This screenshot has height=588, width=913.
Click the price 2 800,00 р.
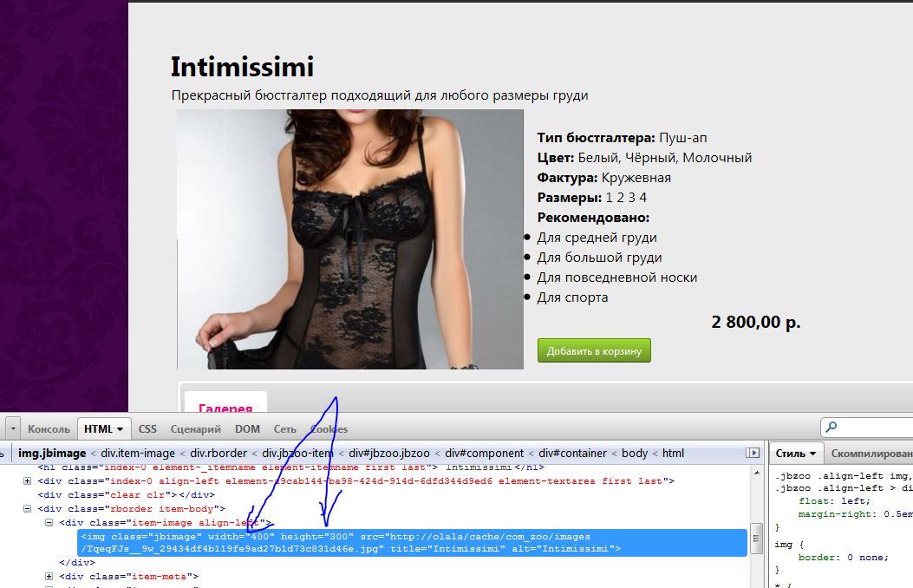tap(756, 322)
